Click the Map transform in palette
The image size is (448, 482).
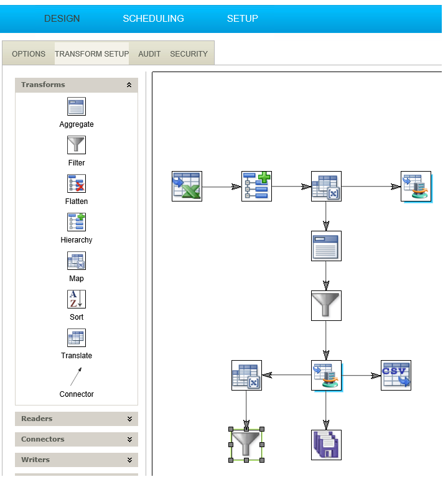(77, 261)
